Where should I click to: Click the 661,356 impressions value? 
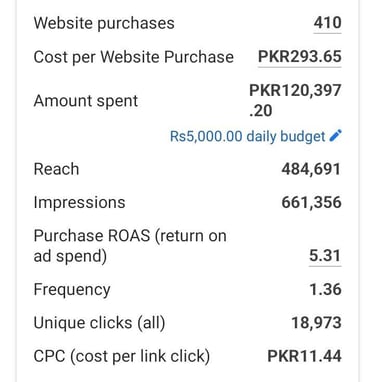[x=311, y=202]
